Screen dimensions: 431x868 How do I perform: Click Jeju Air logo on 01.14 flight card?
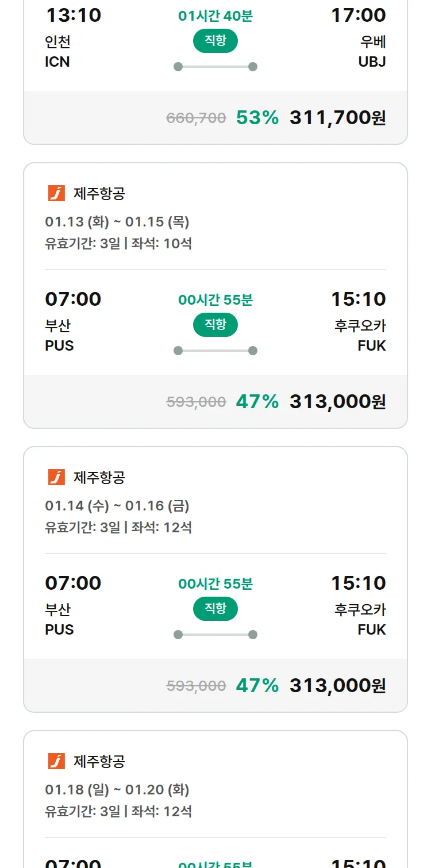pos(56,477)
